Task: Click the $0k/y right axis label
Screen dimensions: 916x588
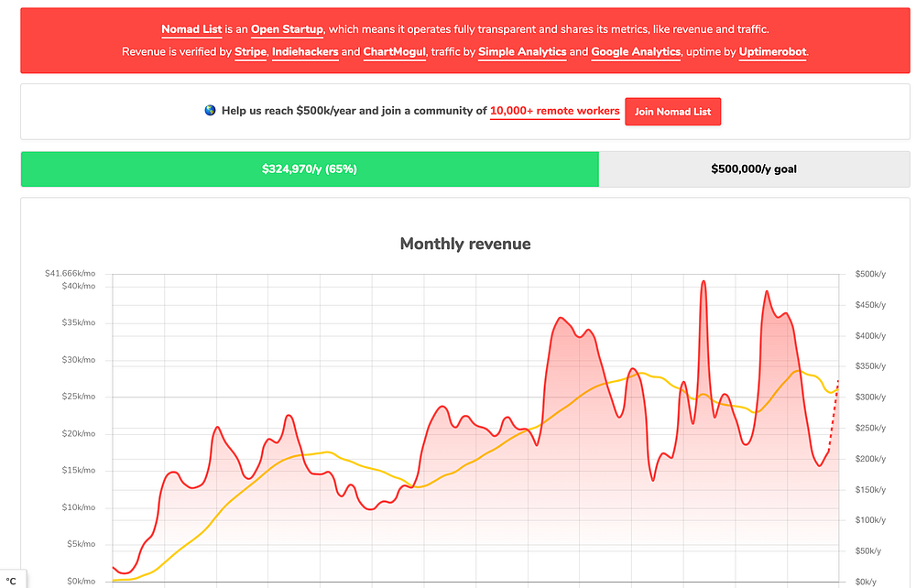Action: tap(866, 583)
